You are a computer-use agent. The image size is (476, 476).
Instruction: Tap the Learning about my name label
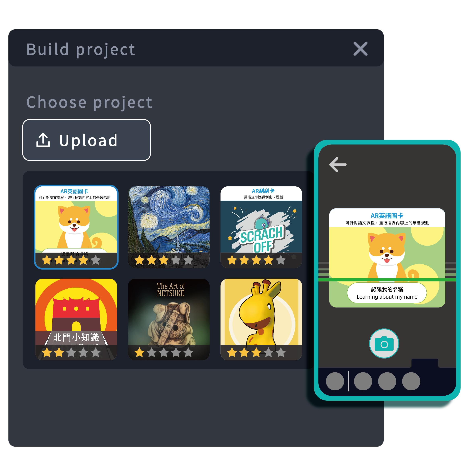[387, 297]
